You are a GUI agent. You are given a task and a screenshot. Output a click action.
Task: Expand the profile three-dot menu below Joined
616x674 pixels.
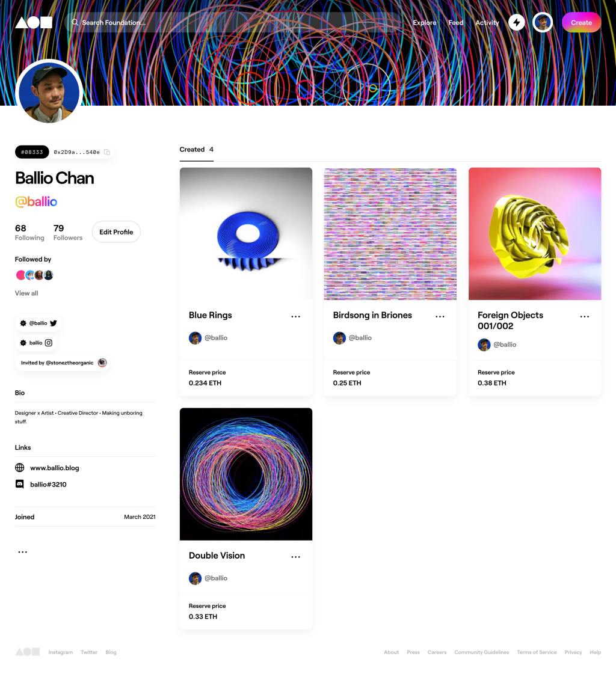(23, 552)
